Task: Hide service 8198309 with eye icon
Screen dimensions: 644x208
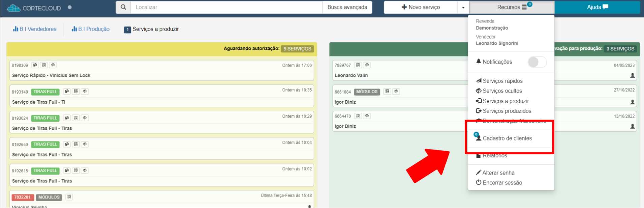Action: coord(53,65)
